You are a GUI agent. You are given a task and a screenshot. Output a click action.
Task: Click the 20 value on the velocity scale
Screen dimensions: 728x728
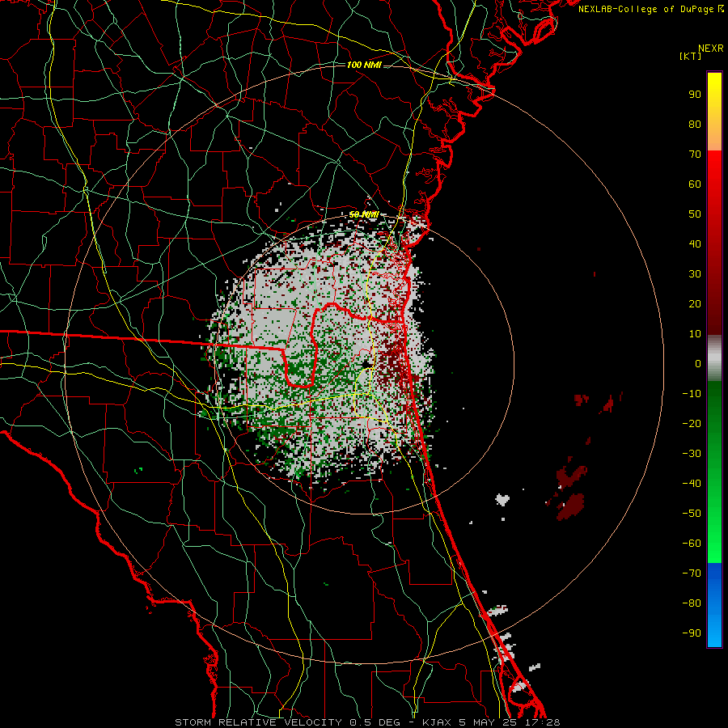pyautogui.click(x=695, y=304)
